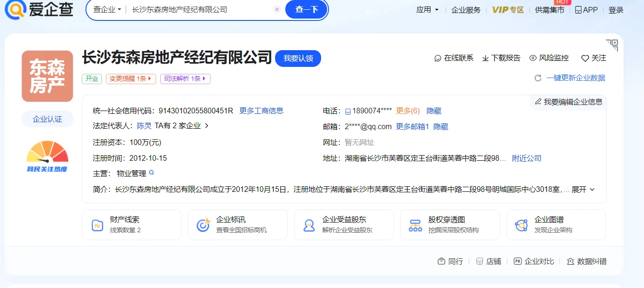644x288 pixels.
Task: Open 企业图谱 enterprise graph card
Action: tap(556, 225)
